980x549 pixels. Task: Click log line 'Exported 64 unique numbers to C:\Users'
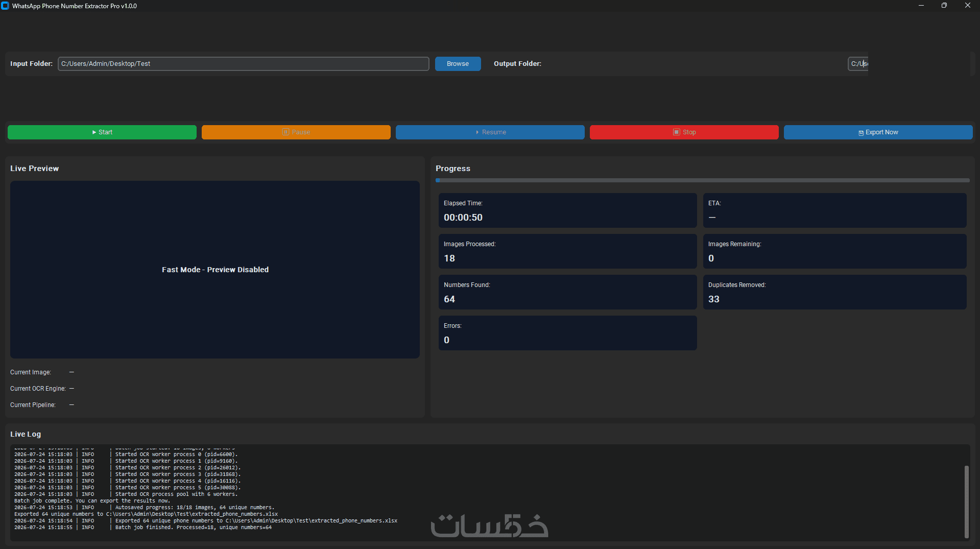click(x=146, y=514)
